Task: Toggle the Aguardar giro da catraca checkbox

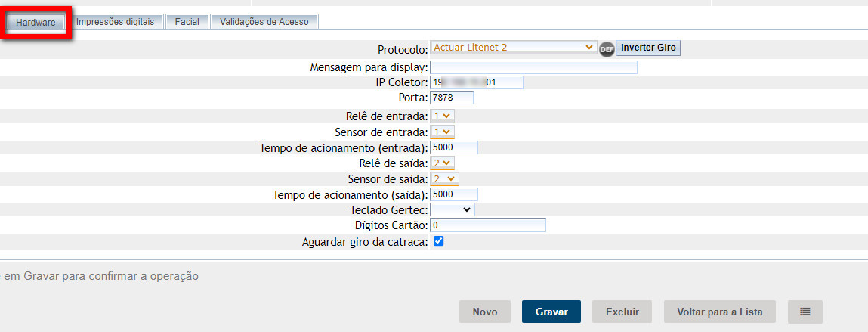Action: [x=438, y=241]
